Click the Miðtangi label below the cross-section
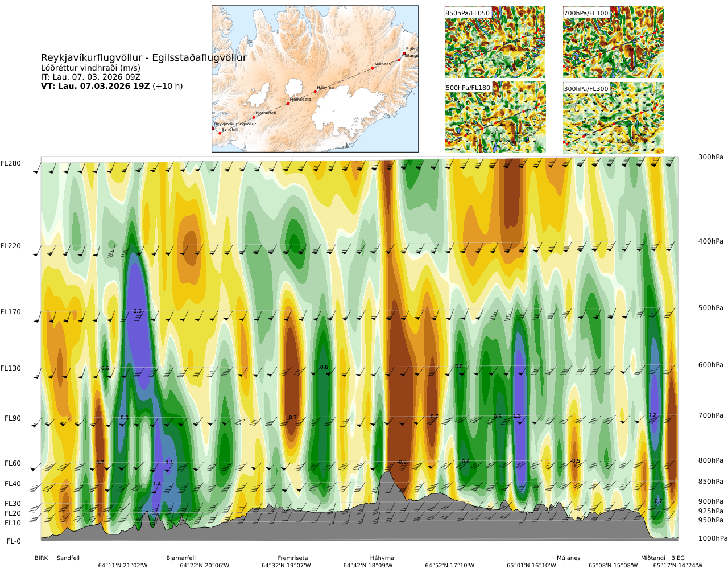 (x=653, y=558)
